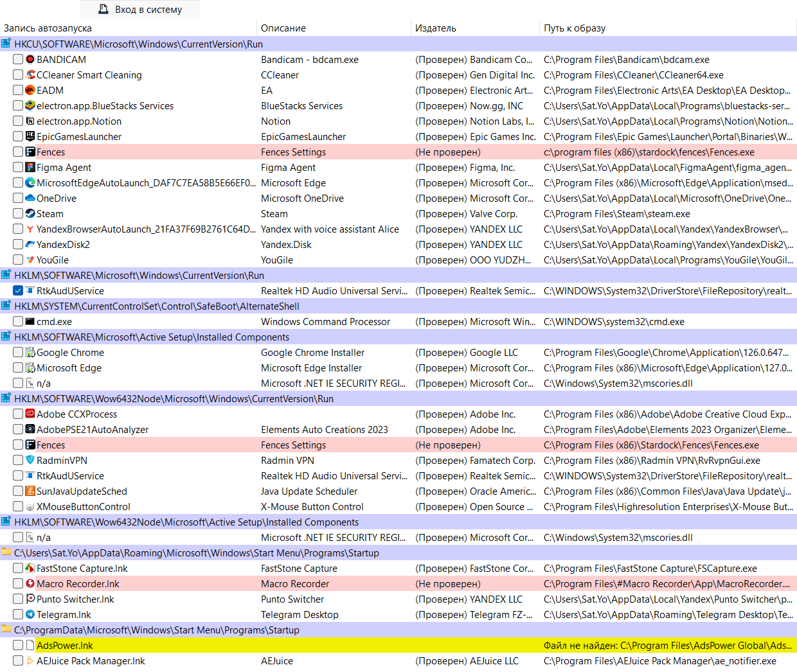The height and width of the screenshot is (672, 797).
Task: Click the MicrosoftEdgeAutoLaunch Edge icon
Action: [30, 182]
